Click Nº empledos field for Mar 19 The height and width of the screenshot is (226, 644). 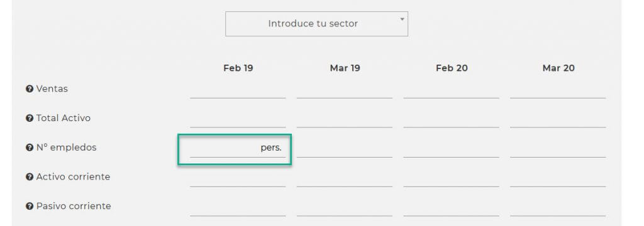click(345, 149)
